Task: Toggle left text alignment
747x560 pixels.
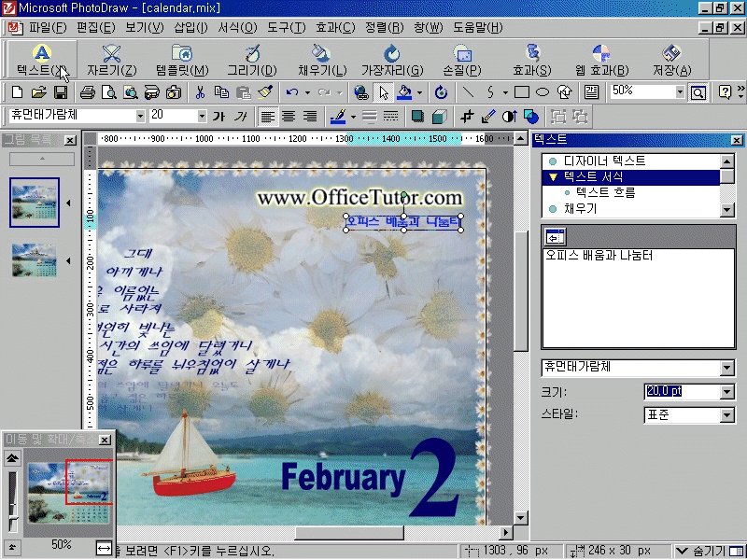Action: tap(268, 116)
